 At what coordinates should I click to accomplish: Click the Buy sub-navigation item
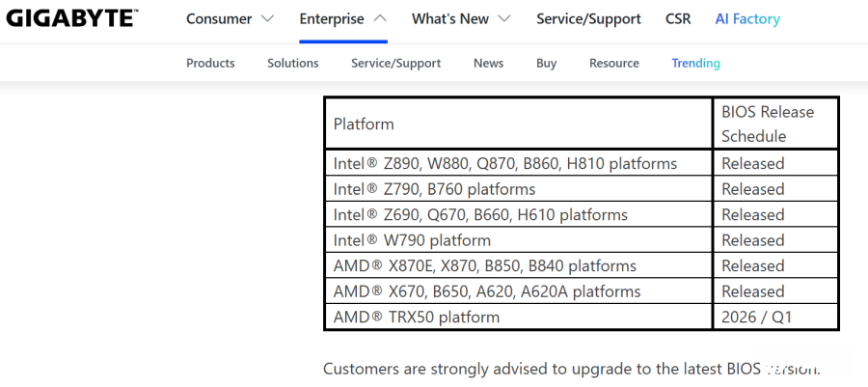point(546,63)
